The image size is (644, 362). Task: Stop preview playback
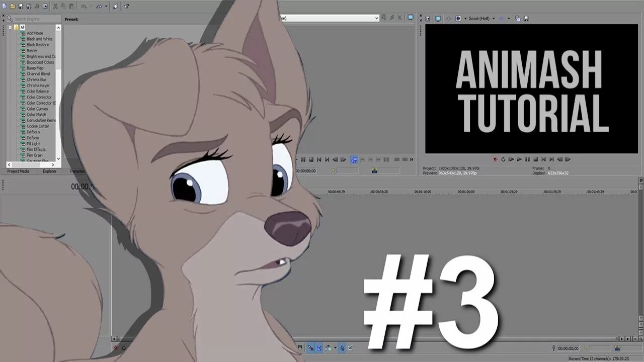535,159
